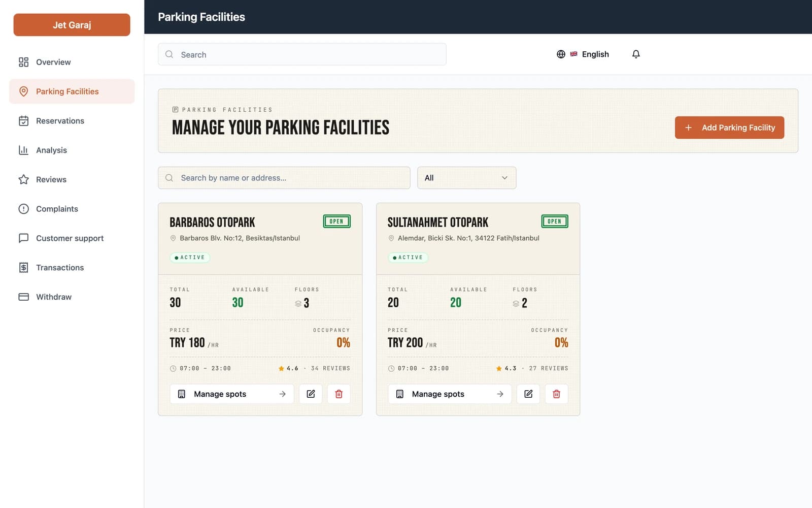This screenshot has width=812, height=508.
Task: Edit Barbaros Otopark with pencil icon
Action: click(x=311, y=394)
